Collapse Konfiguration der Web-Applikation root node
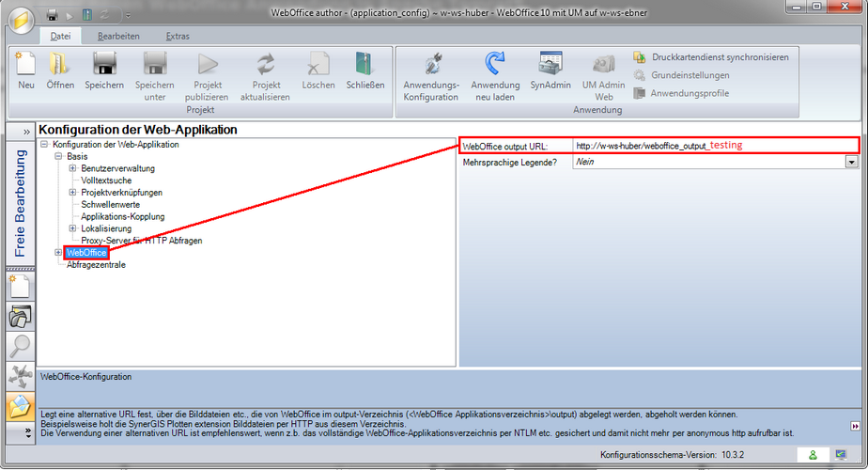868x470 pixels. 44,144
